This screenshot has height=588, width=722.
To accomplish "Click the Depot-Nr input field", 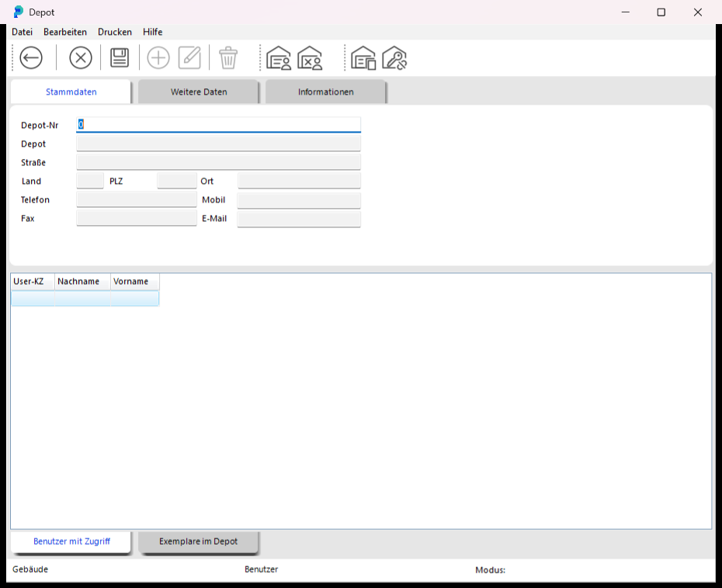I will click(x=218, y=125).
